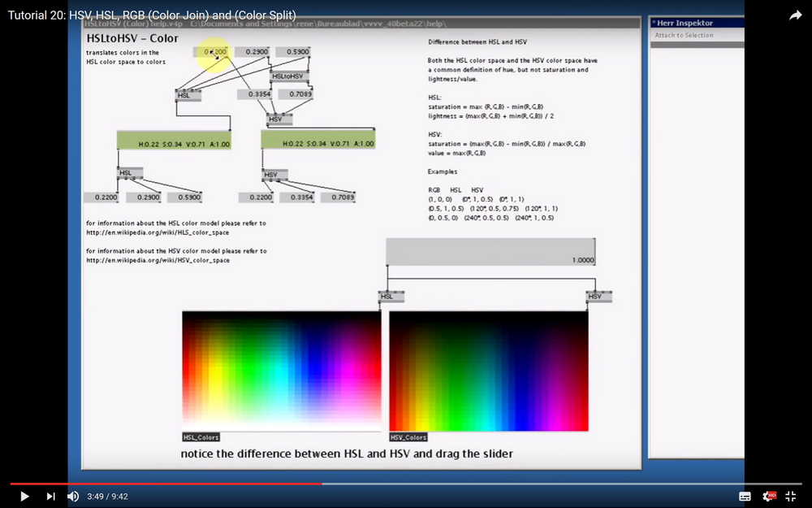Image resolution: width=812 pixels, height=508 pixels.
Task: Click the Attach to Selection button
Action: pos(685,35)
